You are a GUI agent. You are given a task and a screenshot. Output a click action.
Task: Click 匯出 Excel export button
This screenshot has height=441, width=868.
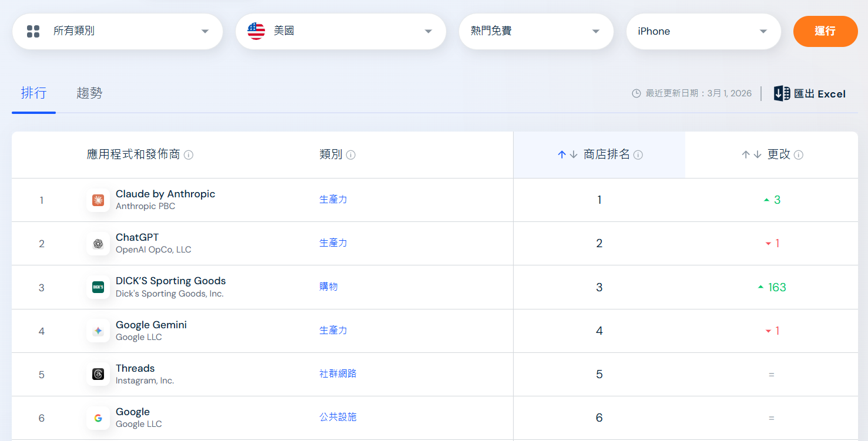point(810,93)
